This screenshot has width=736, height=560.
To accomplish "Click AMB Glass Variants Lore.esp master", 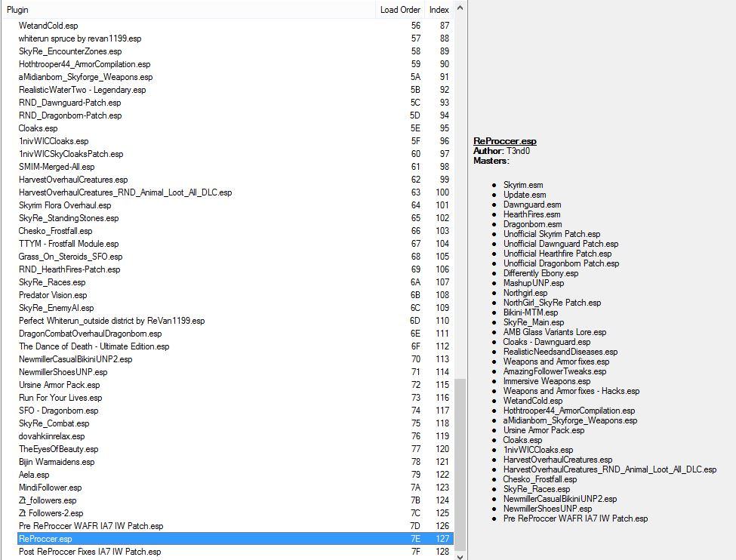I will click(x=554, y=332).
